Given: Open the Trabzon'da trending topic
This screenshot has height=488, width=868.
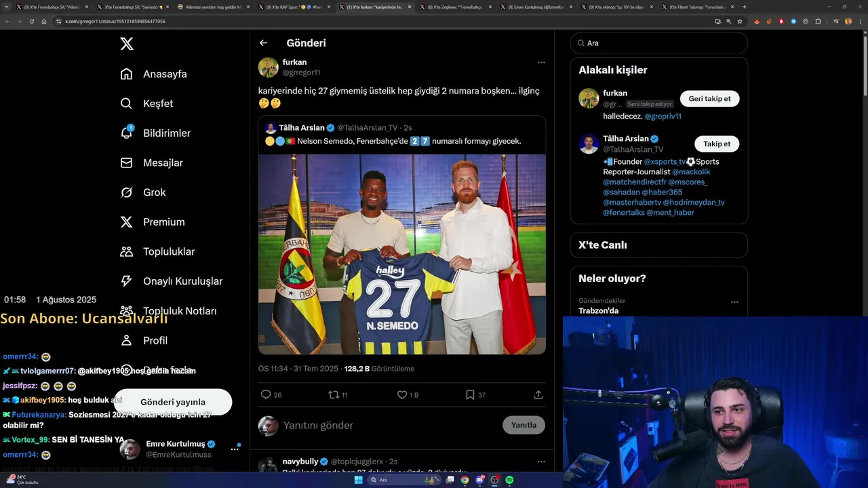Looking at the screenshot, I should click(x=598, y=311).
